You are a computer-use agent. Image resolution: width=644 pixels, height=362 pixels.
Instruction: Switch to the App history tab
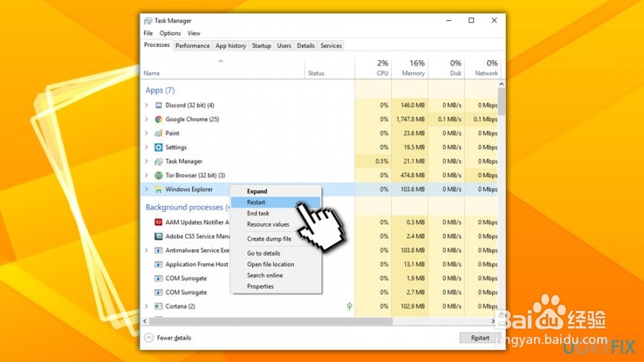point(231,46)
